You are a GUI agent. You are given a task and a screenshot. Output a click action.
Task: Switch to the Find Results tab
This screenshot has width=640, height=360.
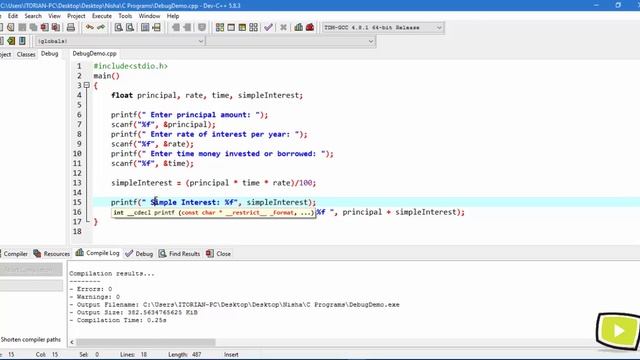(x=179, y=253)
